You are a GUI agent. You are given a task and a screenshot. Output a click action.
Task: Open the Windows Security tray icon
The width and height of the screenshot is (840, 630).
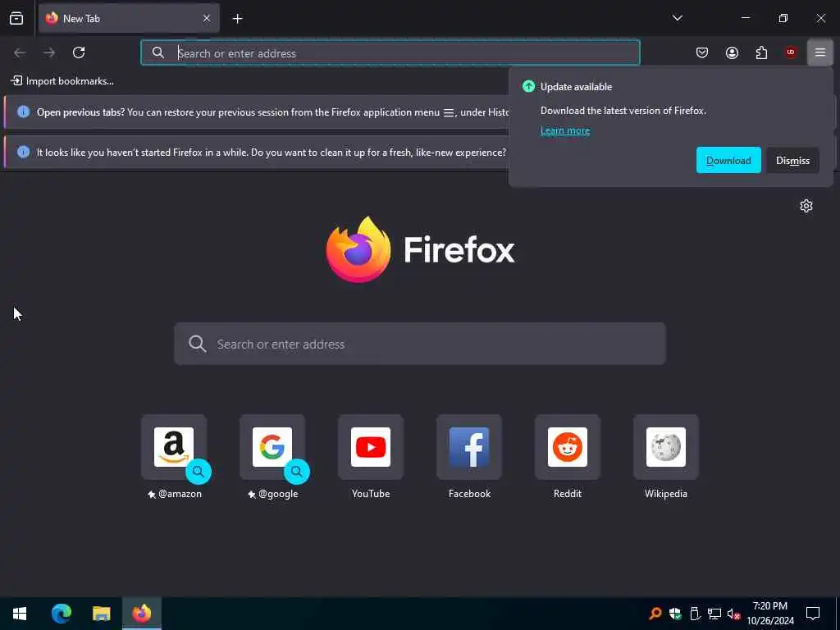[x=675, y=614]
